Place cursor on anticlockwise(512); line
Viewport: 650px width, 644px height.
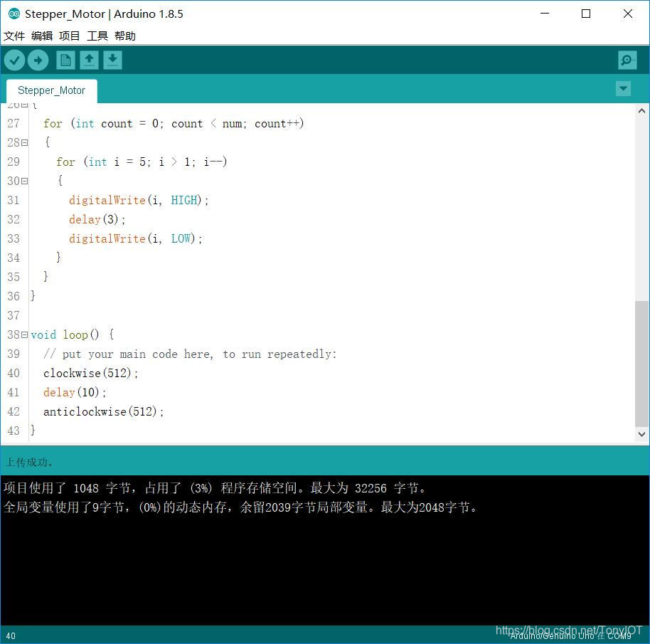tap(104, 412)
